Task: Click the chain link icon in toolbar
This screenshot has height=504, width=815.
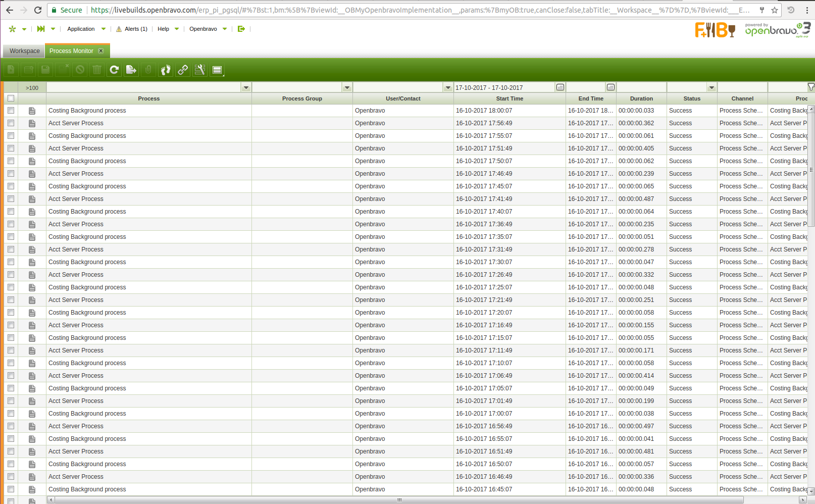Action: click(x=183, y=70)
